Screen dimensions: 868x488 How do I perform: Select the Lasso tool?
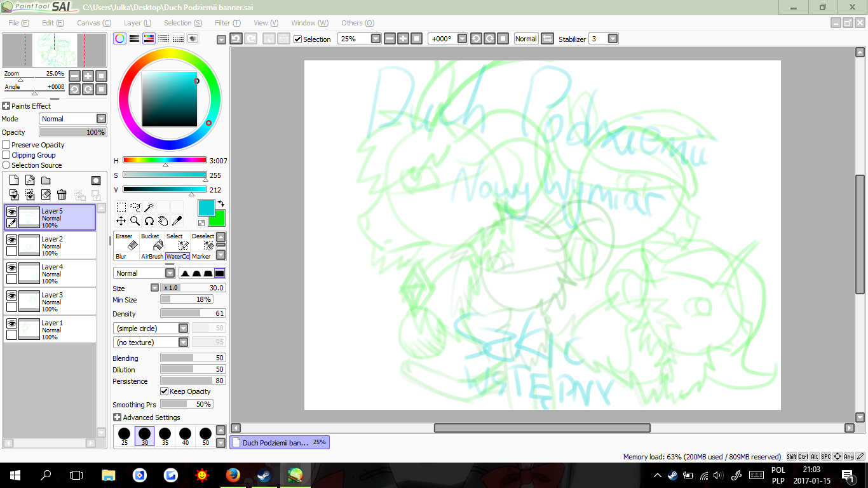[135, 207]
